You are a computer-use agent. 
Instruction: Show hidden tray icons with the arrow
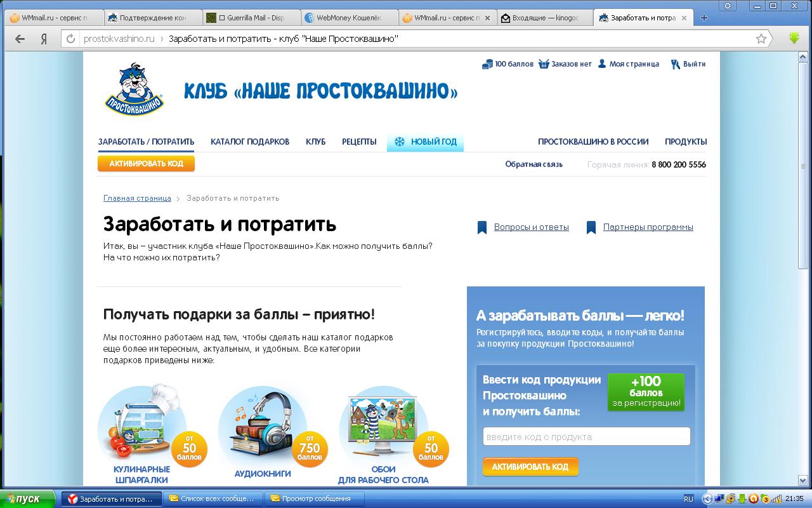coord(707,498)
